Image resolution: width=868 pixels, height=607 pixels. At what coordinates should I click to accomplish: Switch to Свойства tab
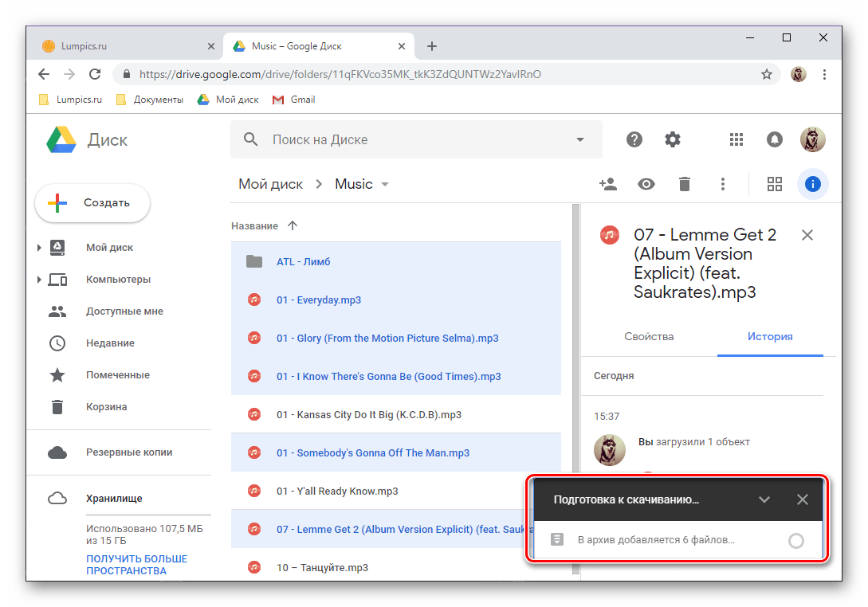tap(649, 336)
